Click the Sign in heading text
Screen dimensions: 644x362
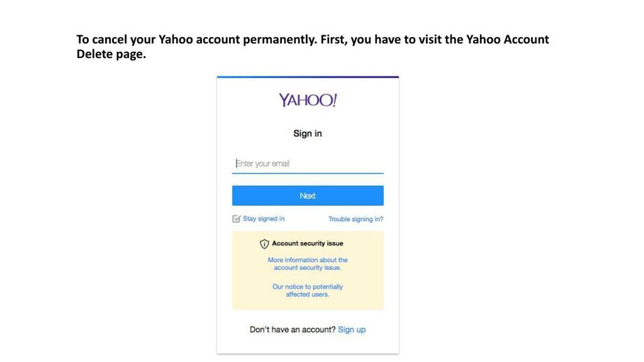point(307,133)
